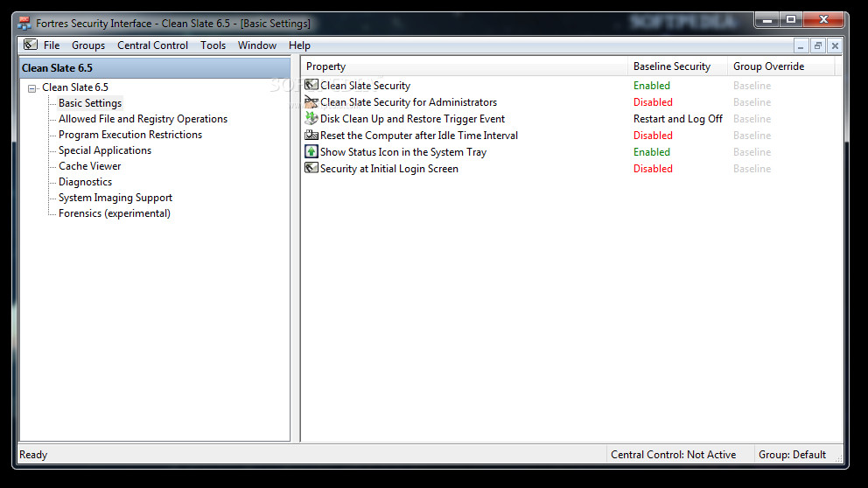The height and width of the screenshot is (488, 868).
Task: Select System Imaging Support
Action: coord(115,198)
